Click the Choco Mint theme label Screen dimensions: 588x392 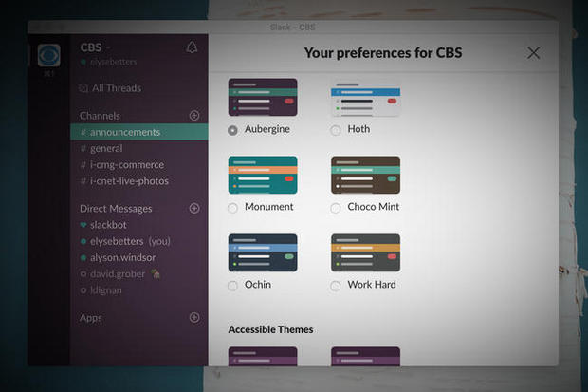coord(374,207)
